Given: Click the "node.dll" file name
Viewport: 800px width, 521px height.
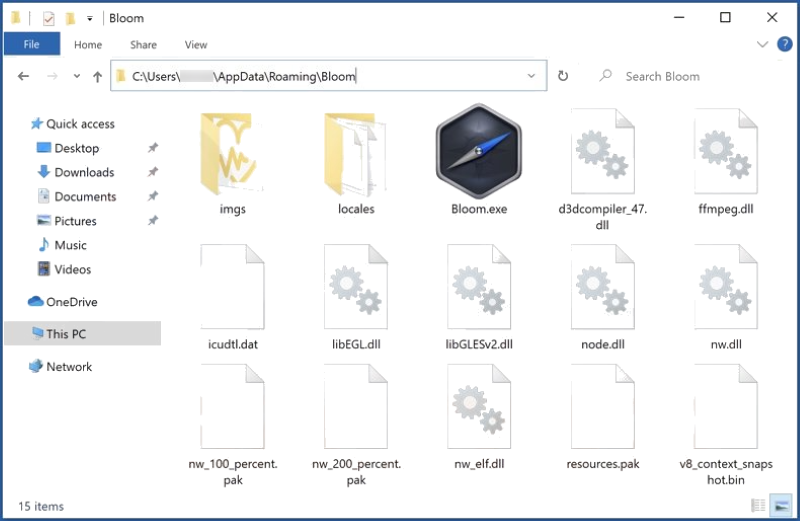Looking at the screenshot, I should [603, 344].
